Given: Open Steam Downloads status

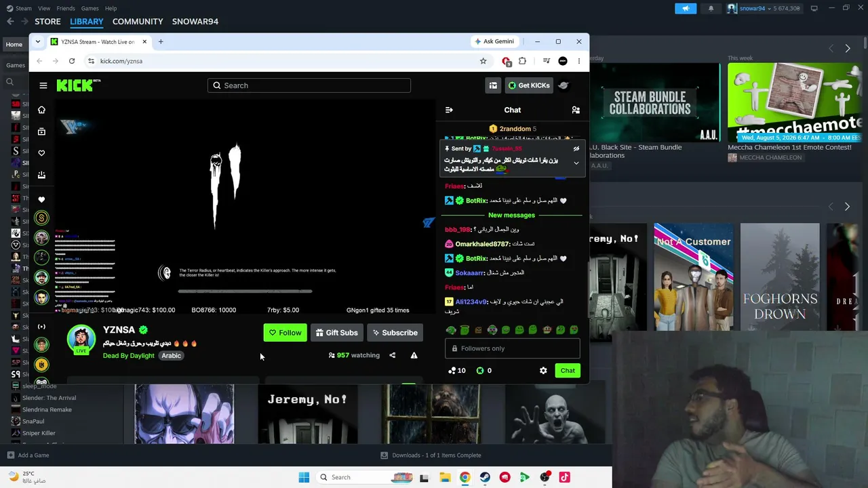Looking at the screenshot, I should pos(431,455).
